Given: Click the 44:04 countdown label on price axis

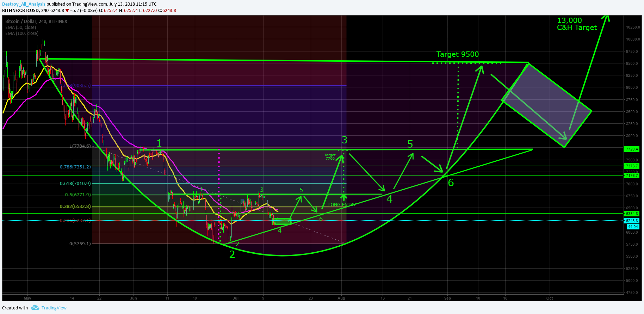Looking at the screenshot, I should (632, 227).
